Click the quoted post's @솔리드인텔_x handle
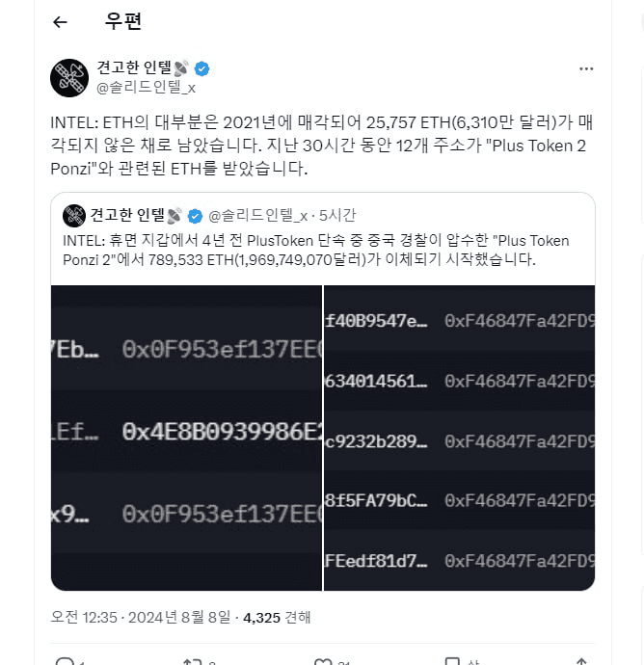Screen dimensions: 644x665 258,216
